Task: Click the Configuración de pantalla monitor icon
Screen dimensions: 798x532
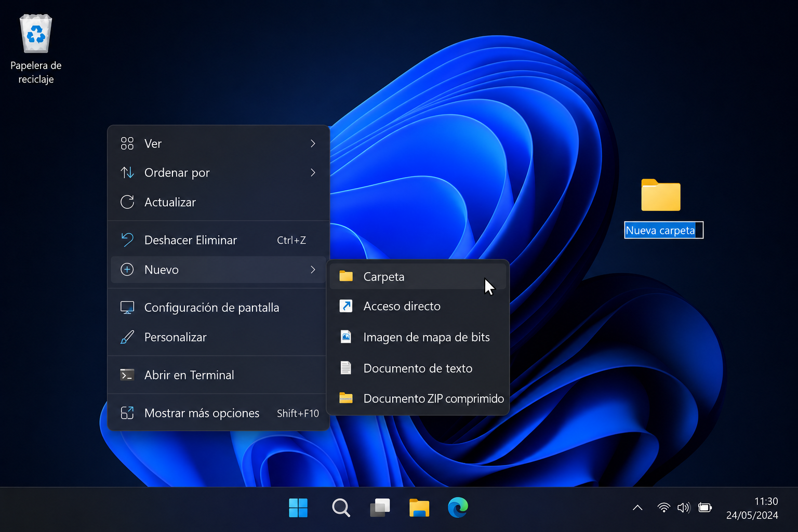Action: (127, 308)
